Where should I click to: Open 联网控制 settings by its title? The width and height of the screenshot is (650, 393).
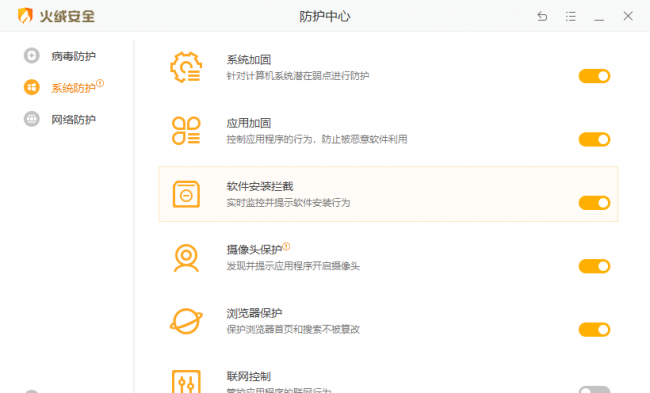pos(249,376)
